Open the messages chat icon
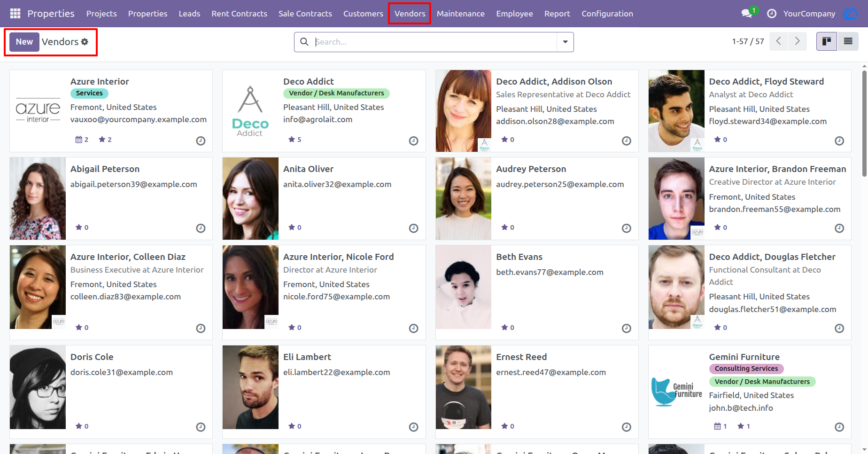The height and width of the screenshot is (454, 868). click(x=747, y=14)
